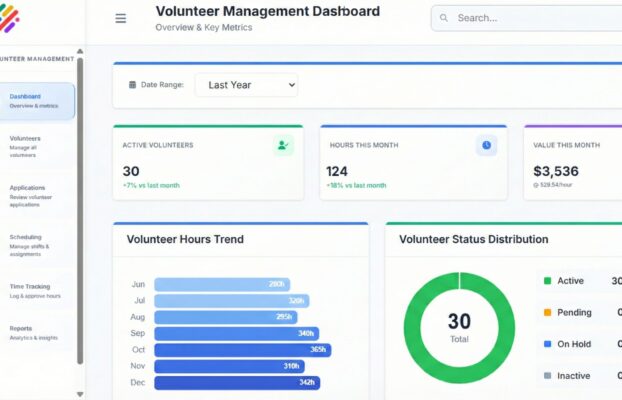The width and height of the screenshot is (622, 400).
Task: Click the Sep 340h bar
Action: pos(236,333)
